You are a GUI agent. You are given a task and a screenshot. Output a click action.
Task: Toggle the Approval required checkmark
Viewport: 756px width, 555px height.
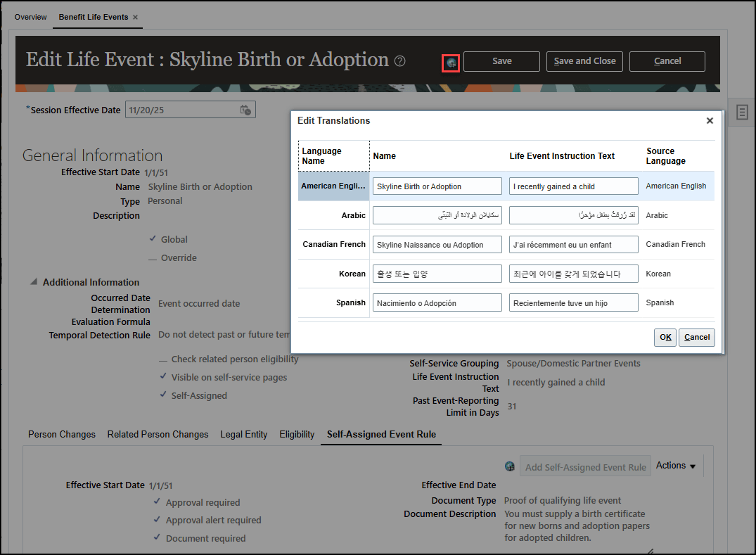156,502
